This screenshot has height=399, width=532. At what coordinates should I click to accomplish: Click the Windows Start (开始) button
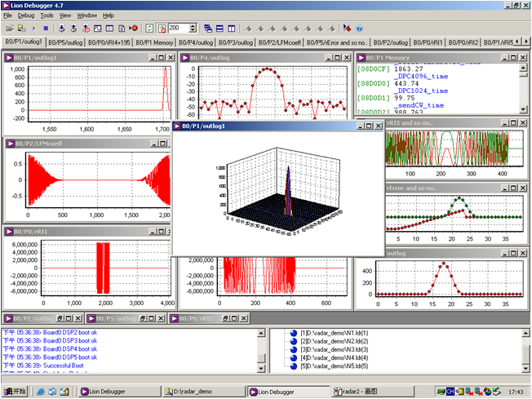[x=15, y=392]
